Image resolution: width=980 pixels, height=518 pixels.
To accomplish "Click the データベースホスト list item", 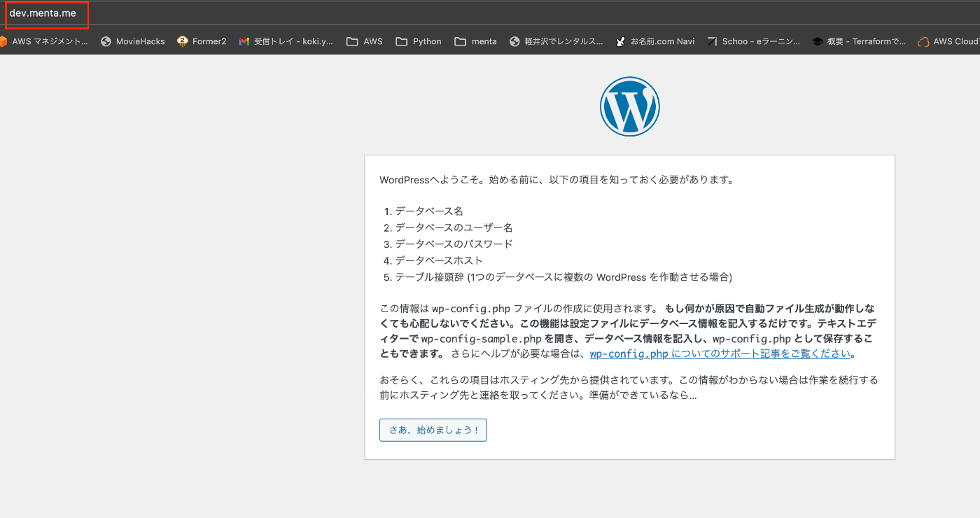I will (439, 260).
